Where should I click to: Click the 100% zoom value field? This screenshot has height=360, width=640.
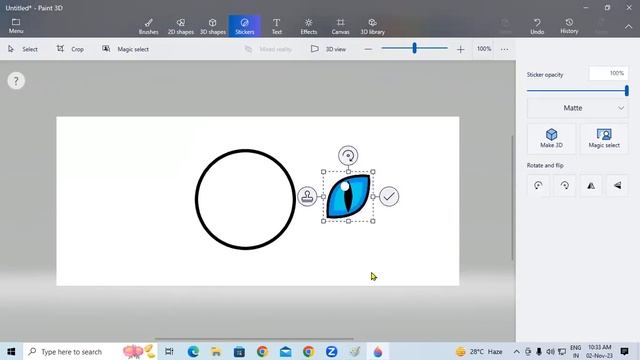484,49
